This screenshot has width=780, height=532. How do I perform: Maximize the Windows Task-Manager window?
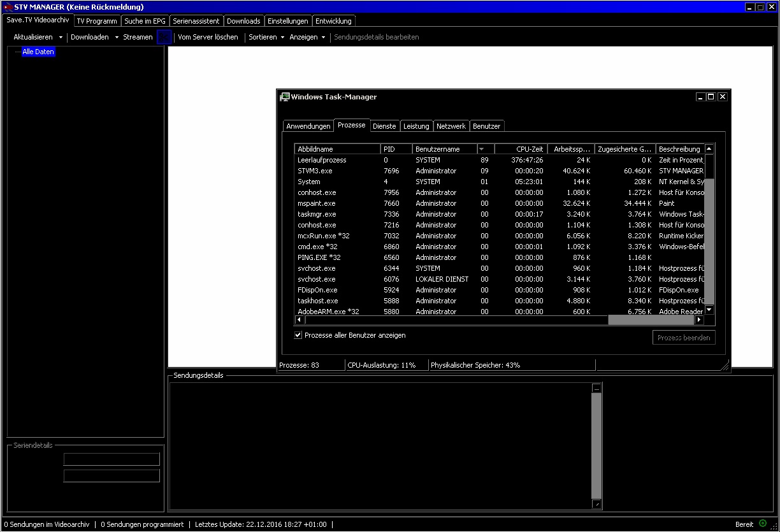tap(711, 97)
